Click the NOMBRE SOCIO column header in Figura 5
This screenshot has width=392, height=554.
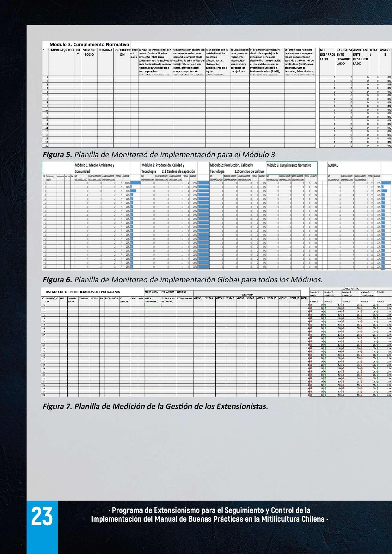tap(89, 52)
